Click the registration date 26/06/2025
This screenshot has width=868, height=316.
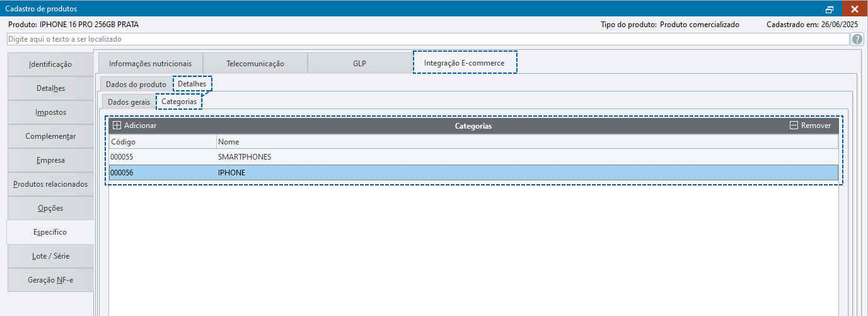[x=840, y=25]
